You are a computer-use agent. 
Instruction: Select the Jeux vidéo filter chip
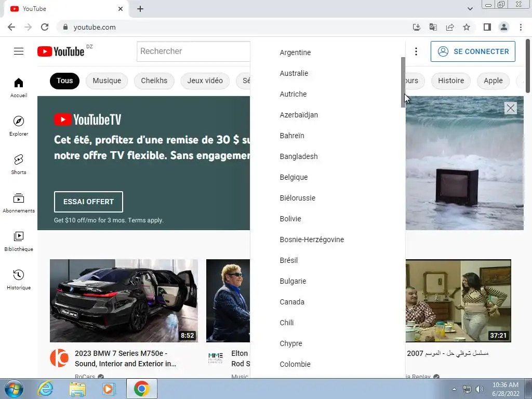tap(205, 81)
